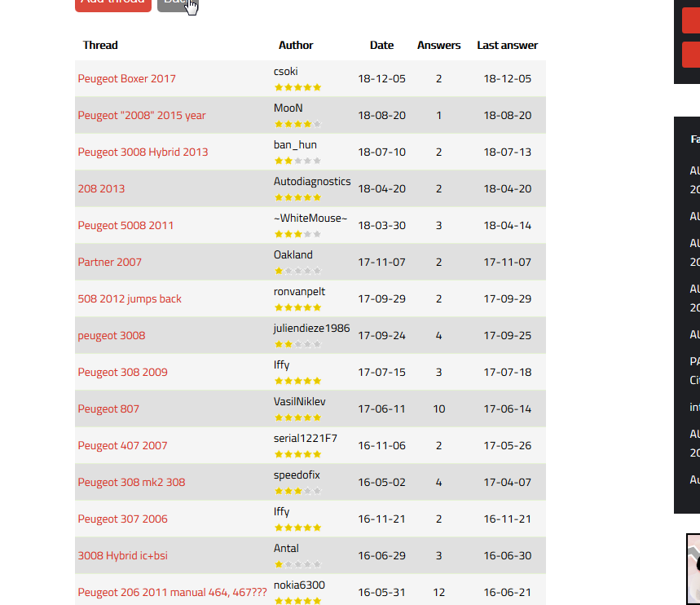Click the Add thread button
Image resolution: width=700 pixels, height=605 pixels.
tap(113, 3)
